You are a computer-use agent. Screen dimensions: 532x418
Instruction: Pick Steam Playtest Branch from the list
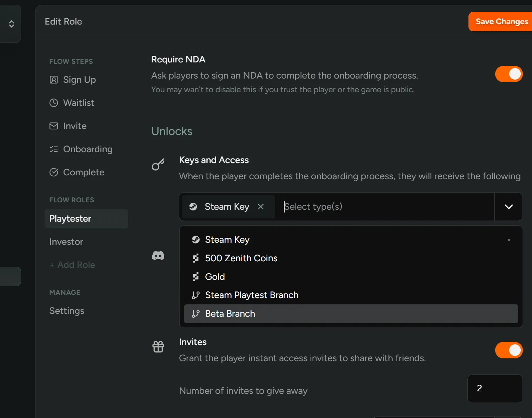pyautogui.click(x=252, y=295)
